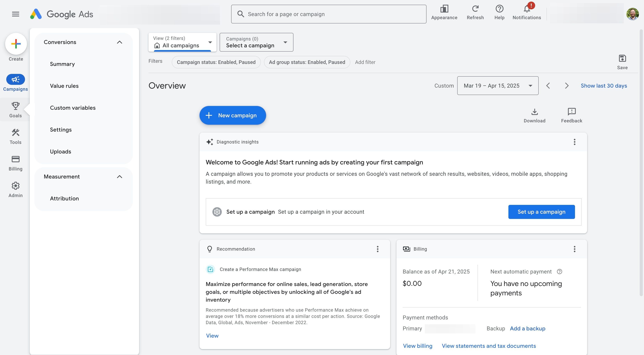The width and height of the screenshot is (644, 355).
Task: Open Diagnostic insights card options menu
Action: (x=574, y=142)
